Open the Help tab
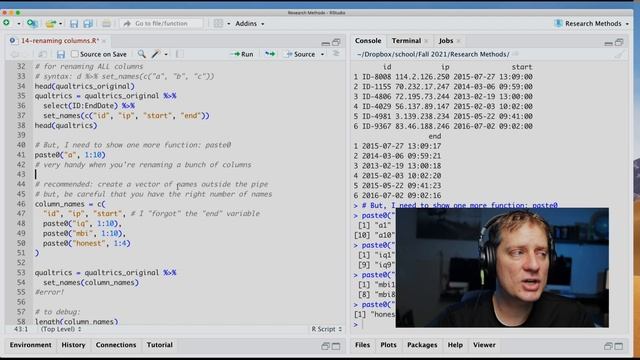The height and width of the screenshot is (360, 640). click(455, 345)
